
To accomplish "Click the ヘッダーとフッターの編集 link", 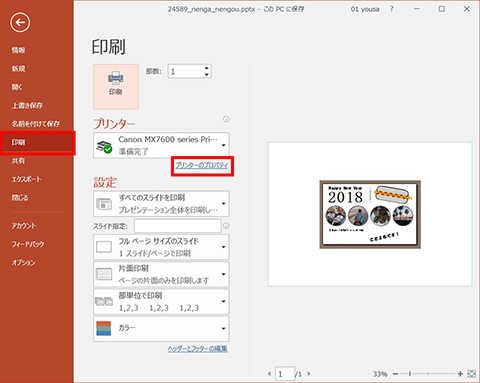I will point(198,349).
